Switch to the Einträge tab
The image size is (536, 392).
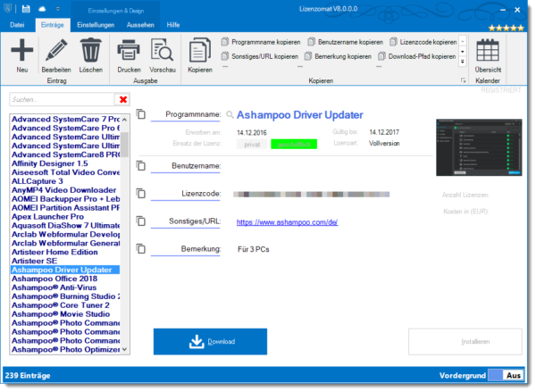coord(53,25)
